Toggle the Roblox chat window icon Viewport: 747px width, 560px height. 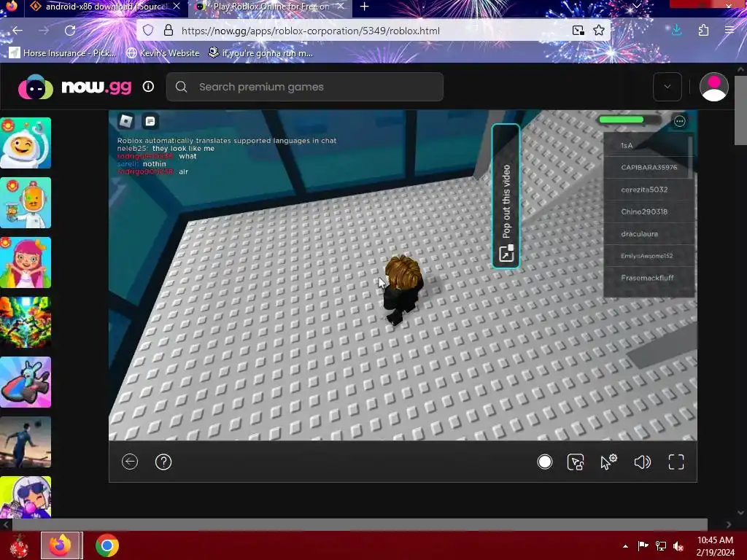(150, 122)
